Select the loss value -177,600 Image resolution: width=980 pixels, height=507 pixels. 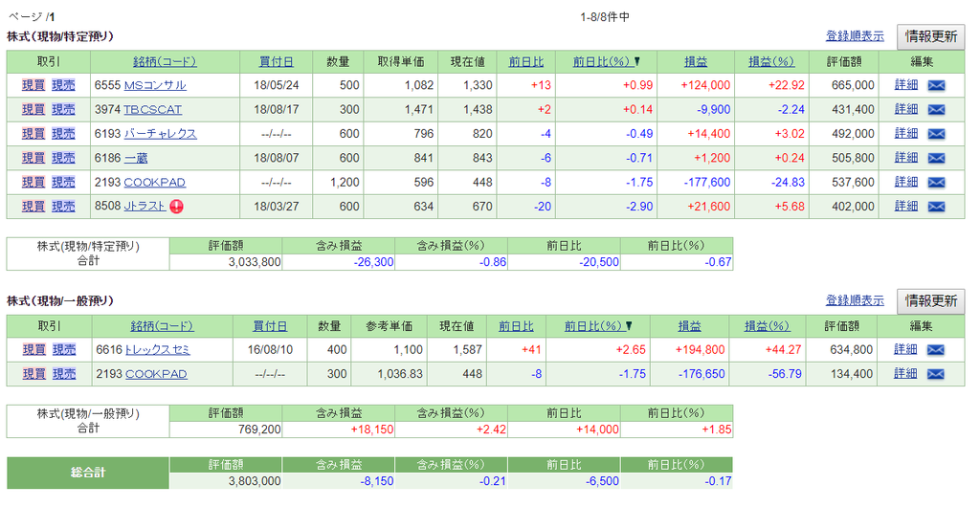pyautogui.click(x=707, y=183)
